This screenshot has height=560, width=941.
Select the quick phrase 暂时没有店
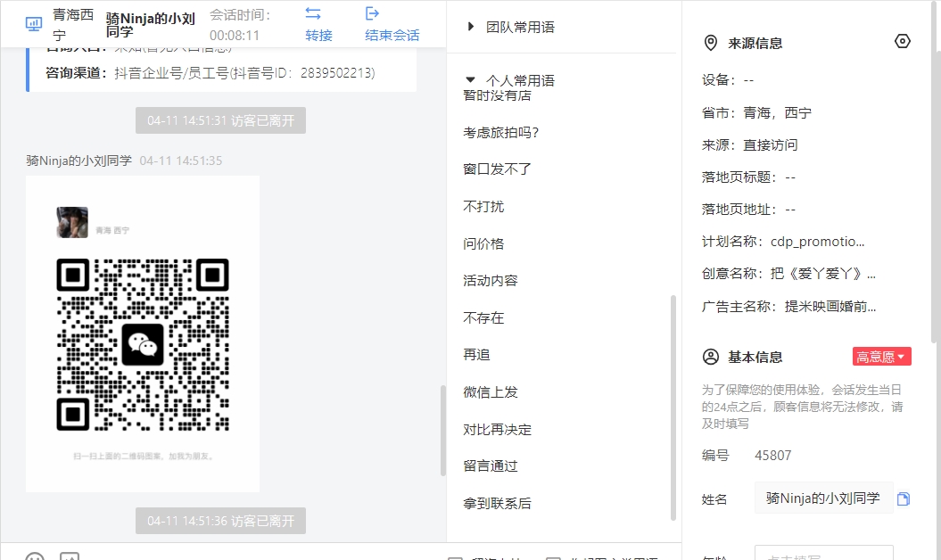(497, 95)
